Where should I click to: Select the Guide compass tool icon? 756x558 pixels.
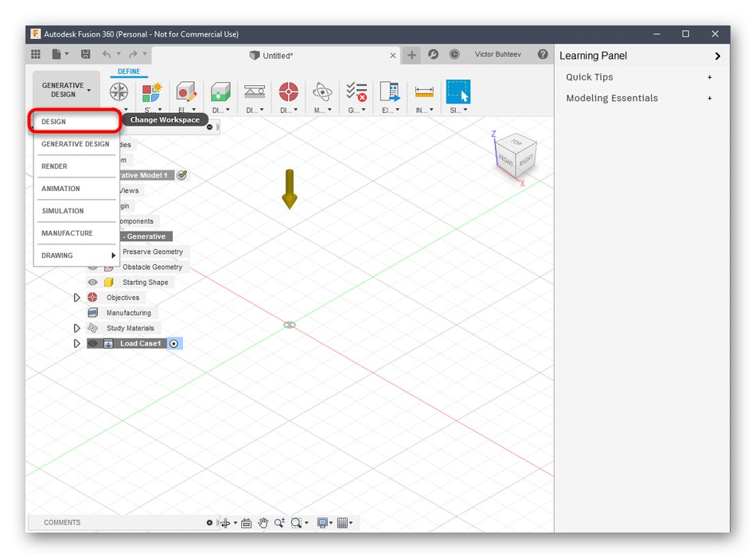(x=119, y=92)
